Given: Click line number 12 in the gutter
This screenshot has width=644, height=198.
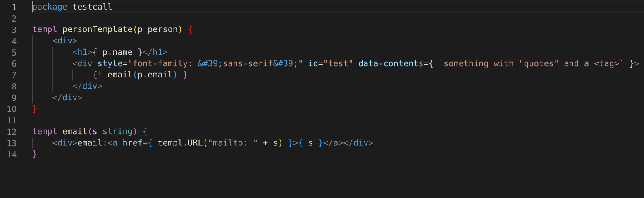Looking at the screenshot, I should [12, 132].
